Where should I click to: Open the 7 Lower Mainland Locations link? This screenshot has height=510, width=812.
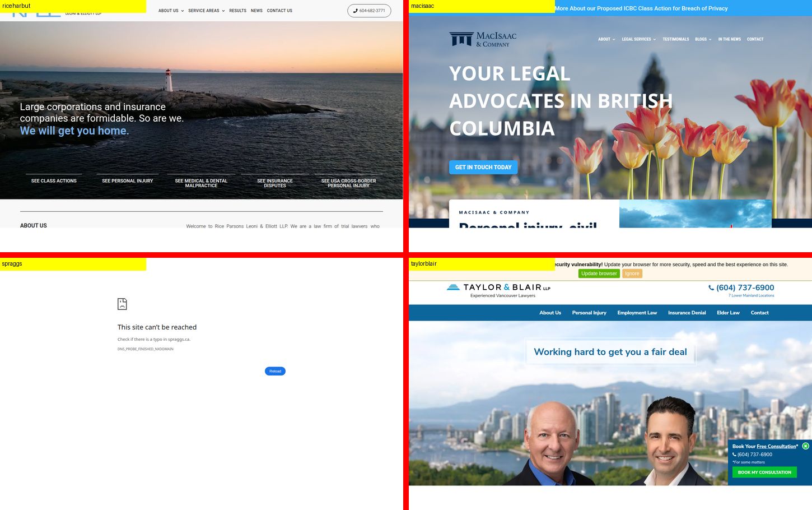click(x=752, y=295)
